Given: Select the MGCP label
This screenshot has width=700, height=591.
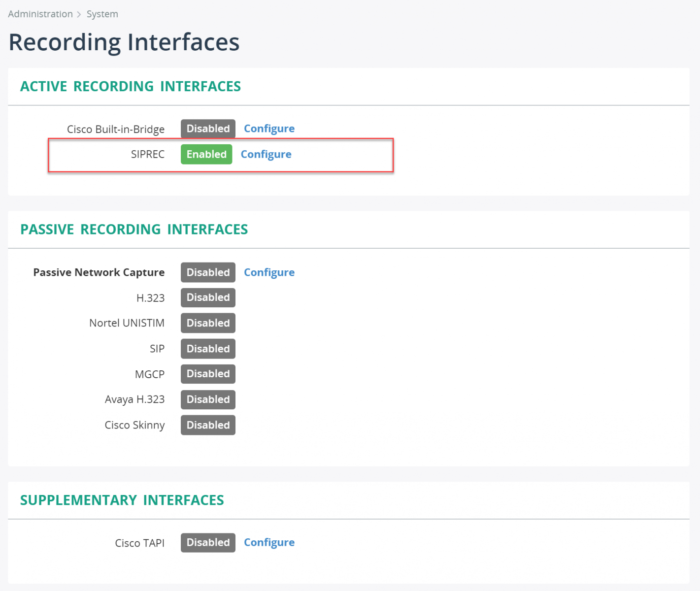Looking at the screenshot, I should [x=150, y=374].
